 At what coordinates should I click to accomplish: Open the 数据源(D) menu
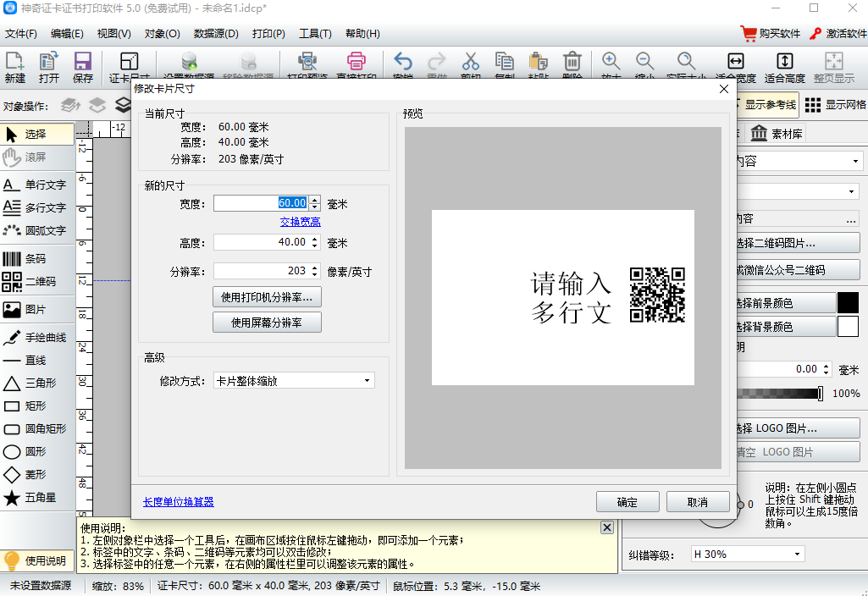click(x=216, y=34)
